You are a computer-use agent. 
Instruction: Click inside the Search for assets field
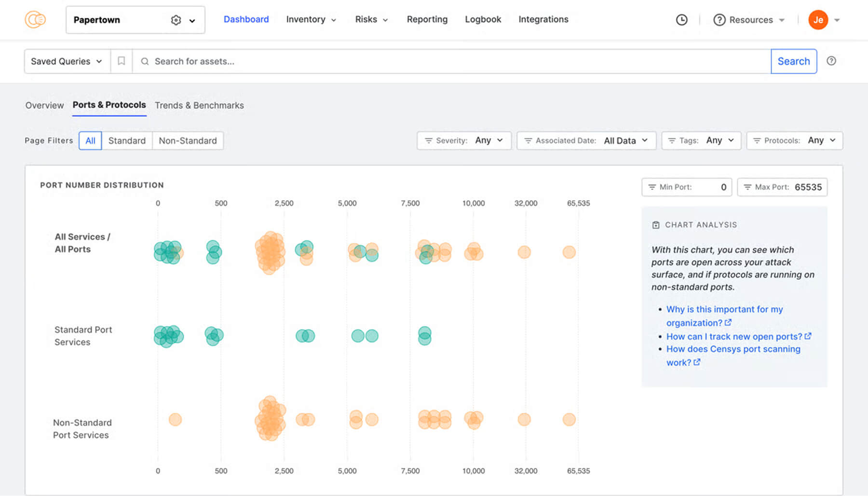coord(338,61)
